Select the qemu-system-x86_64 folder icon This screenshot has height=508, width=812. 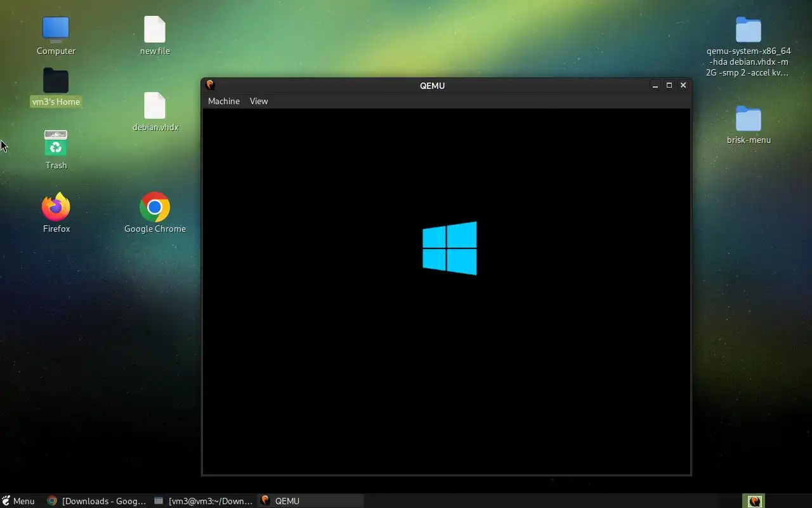749,30
